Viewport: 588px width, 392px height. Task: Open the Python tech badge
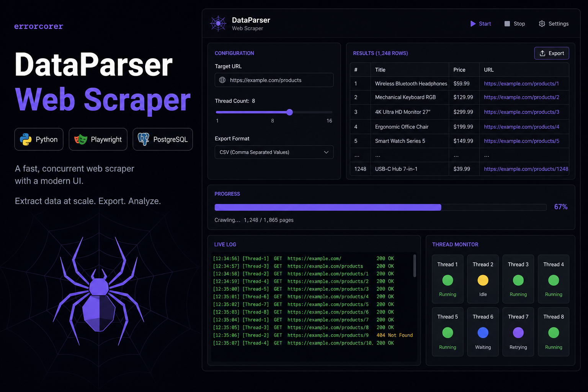39,139
